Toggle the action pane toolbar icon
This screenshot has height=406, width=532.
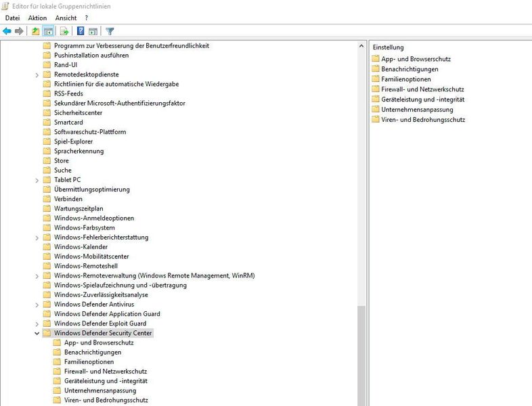93,31
